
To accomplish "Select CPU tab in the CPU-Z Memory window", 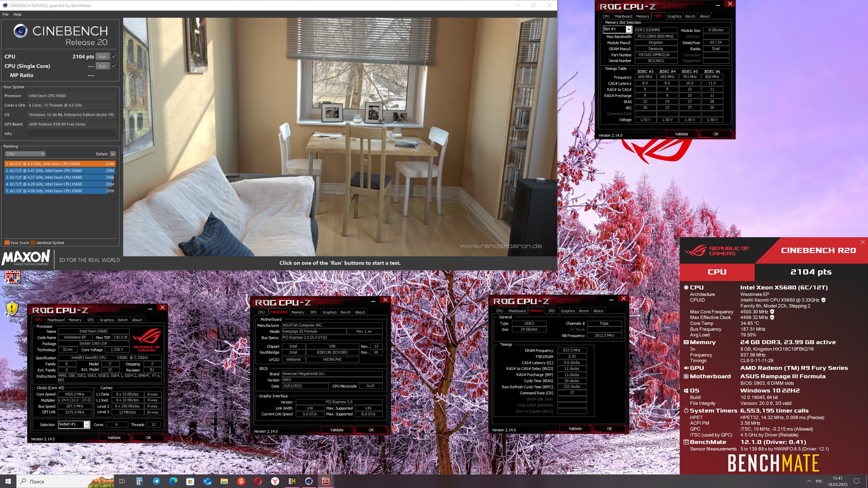I will click(x=499, y=311).
